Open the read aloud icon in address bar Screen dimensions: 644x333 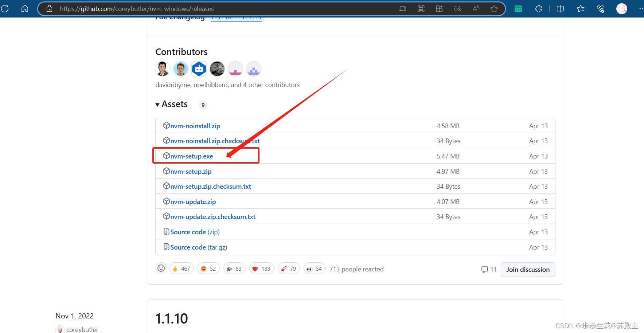(476, 8)
